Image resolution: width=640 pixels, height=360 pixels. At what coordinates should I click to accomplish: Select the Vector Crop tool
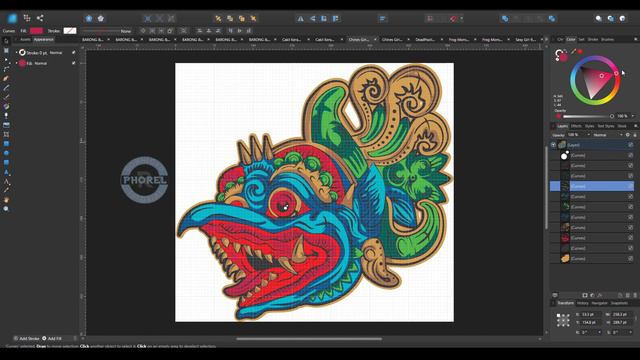tap(6, 135)
